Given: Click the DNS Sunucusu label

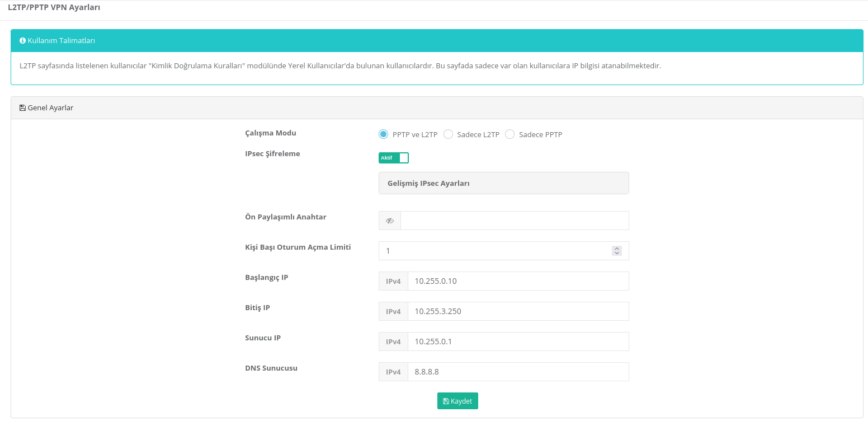Looking at the screenshot, I should 271,368.
